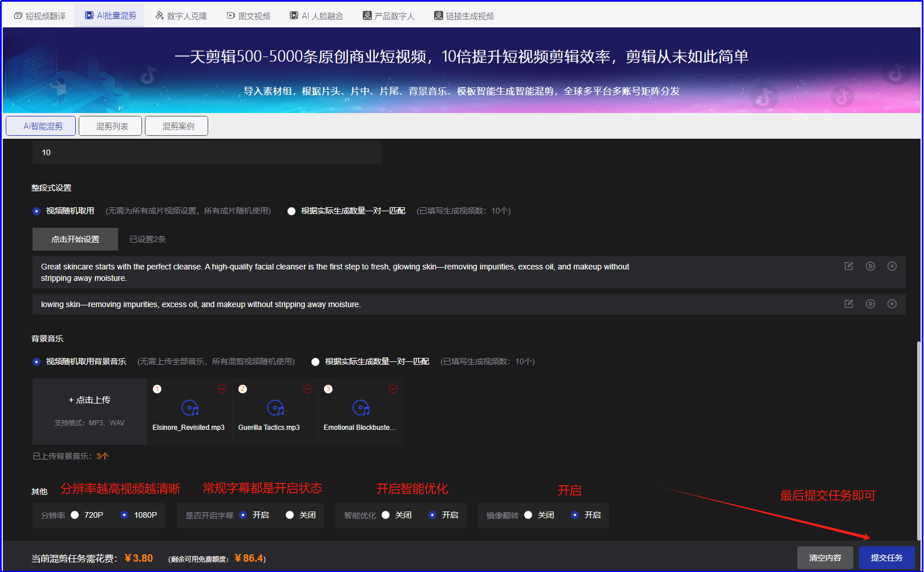The image size is (924, 572).
Task: Turn off 是否开启字幕 subtitles
Action: (x=290, y=515)
